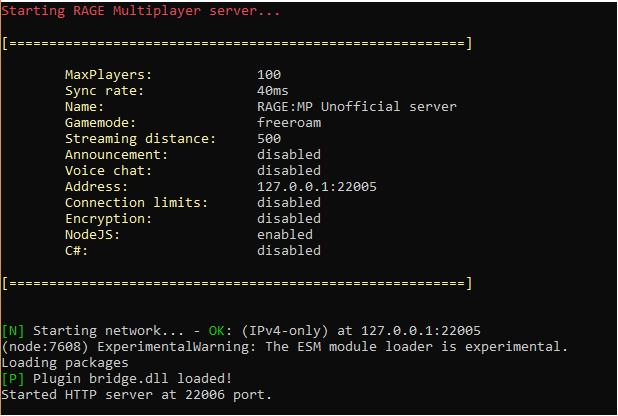Click the 'Loading packages' line
The image size is (618, 416).
[x=65, y=362]
